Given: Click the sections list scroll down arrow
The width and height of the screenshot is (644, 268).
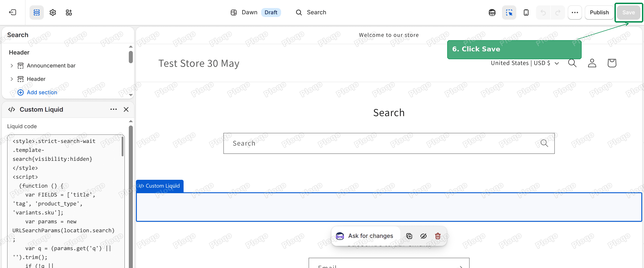Looking at the screenshot, I should 131,95.
